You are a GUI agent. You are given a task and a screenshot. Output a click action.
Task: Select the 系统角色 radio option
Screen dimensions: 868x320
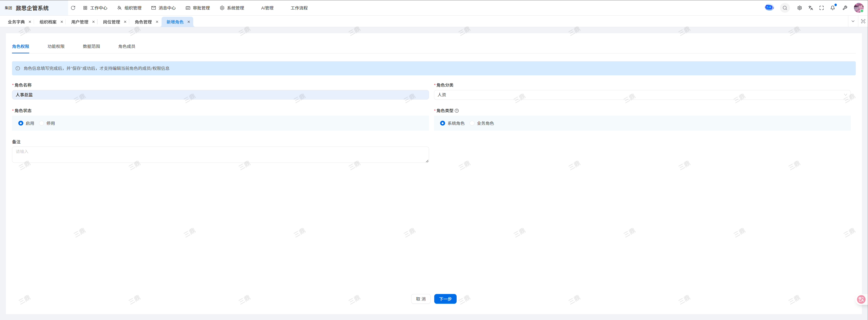pos(442,123)
